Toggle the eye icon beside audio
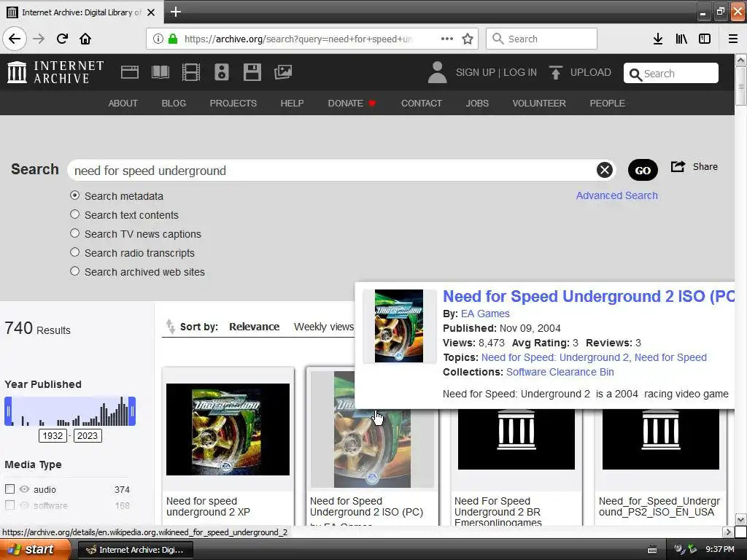The height and width of the screenshot is (560, 747). [x=25, y=489]
